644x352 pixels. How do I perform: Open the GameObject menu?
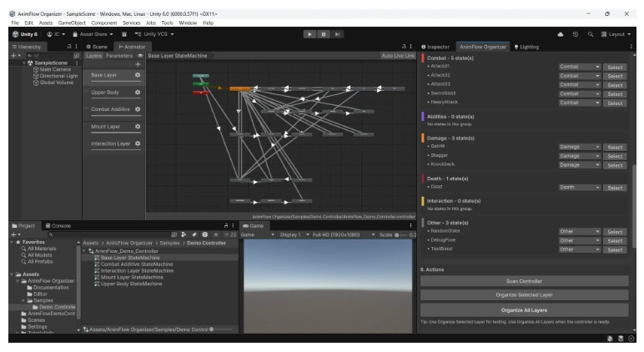click(72, 23)
